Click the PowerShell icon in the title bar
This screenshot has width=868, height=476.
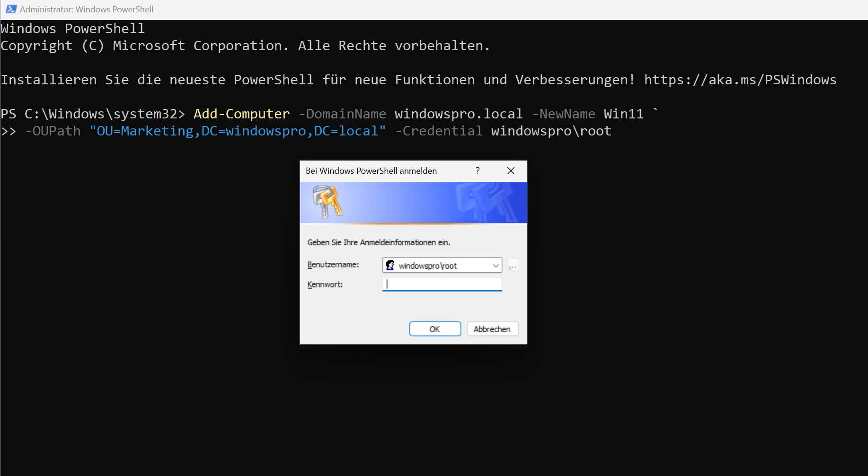[10, 9]
